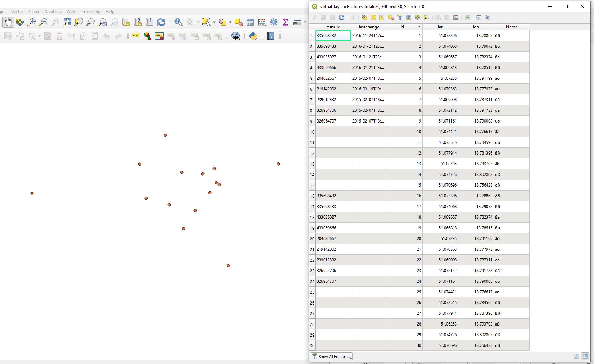
Task: Click the osm_id column header
Action: 333,27
